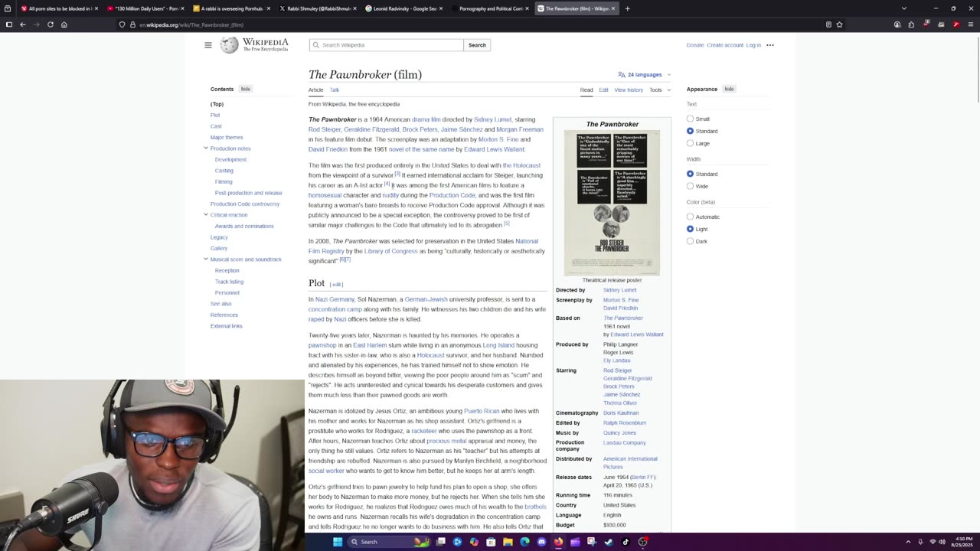Collapse Musical score and soundtrack contents section
This screenshot has width=980, height=551.
(x=205, y=259)
